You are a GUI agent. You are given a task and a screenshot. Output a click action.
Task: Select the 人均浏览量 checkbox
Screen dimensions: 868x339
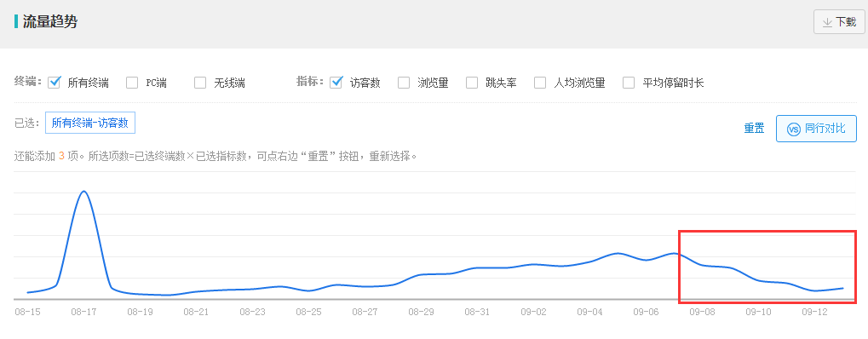(x=540, y=83)
